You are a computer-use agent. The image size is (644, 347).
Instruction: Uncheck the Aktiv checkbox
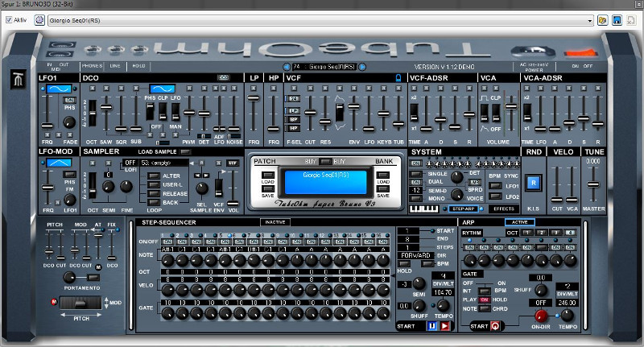pos(9,19)
